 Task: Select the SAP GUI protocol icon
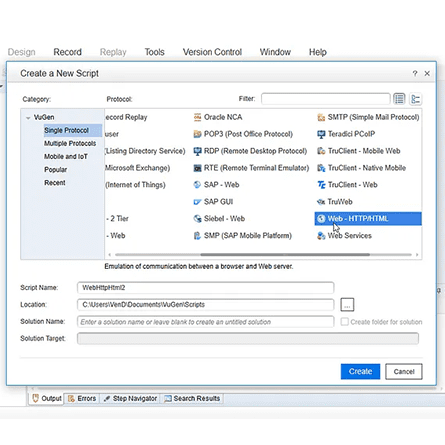[x=197, y=202]
